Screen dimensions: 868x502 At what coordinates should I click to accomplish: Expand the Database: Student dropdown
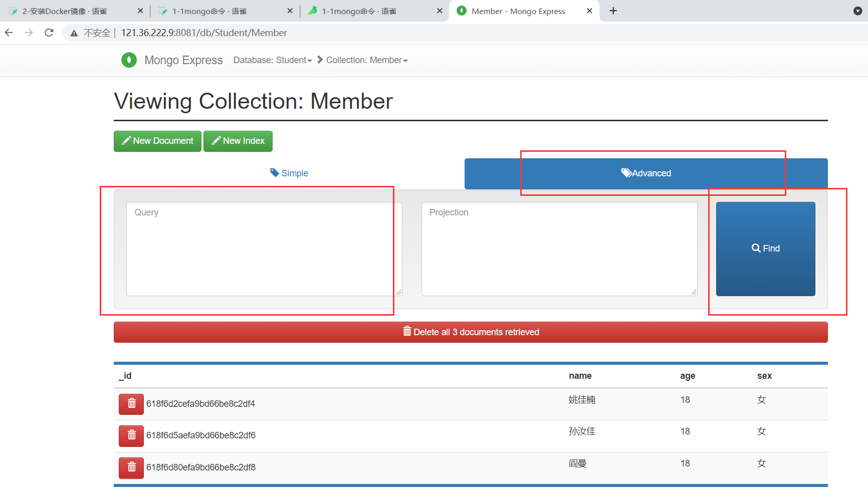(x=273, y=60)
